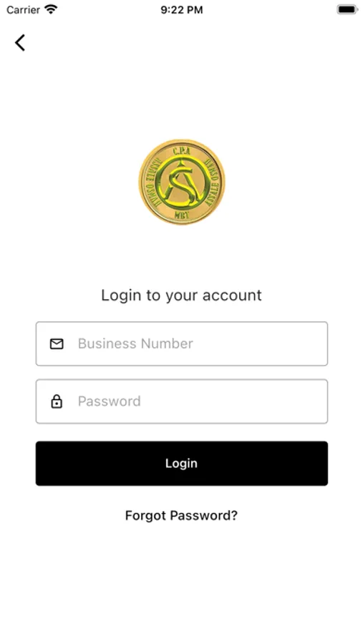Focus the Password input field
The image size is (363, 644).
coord(182,401)
